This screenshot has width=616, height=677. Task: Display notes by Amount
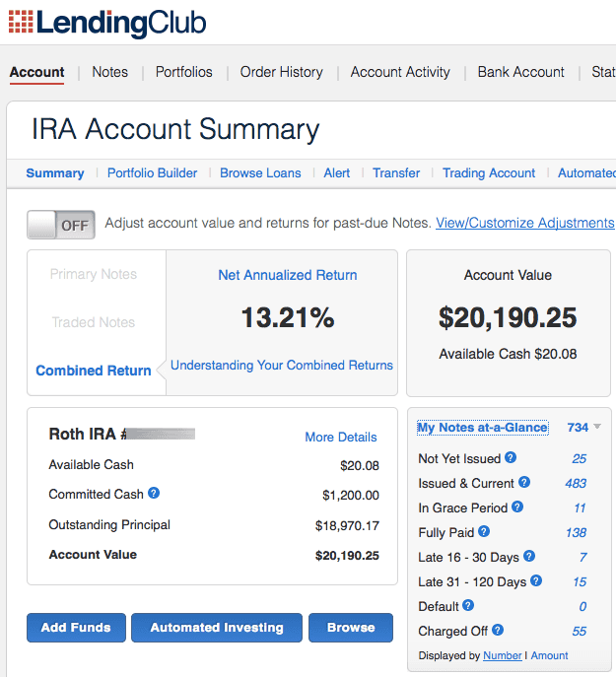550,655
